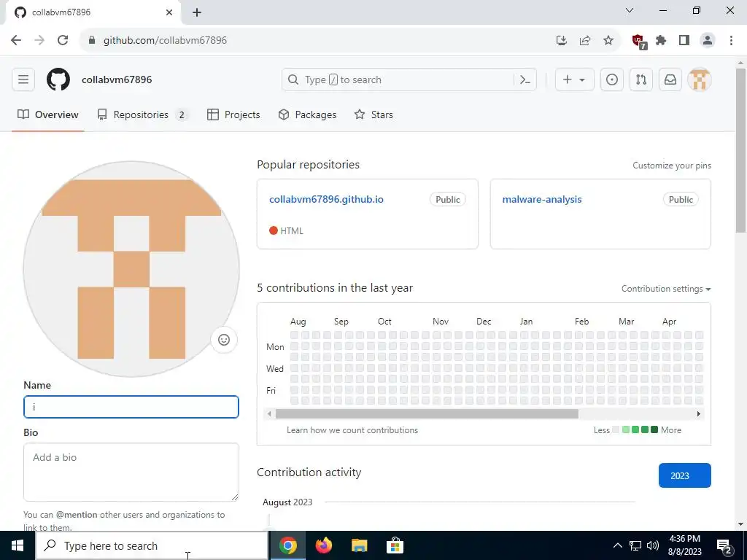747x560 pixels.
Task: Open the Notifications inbox icon
Action: point(670,79)
